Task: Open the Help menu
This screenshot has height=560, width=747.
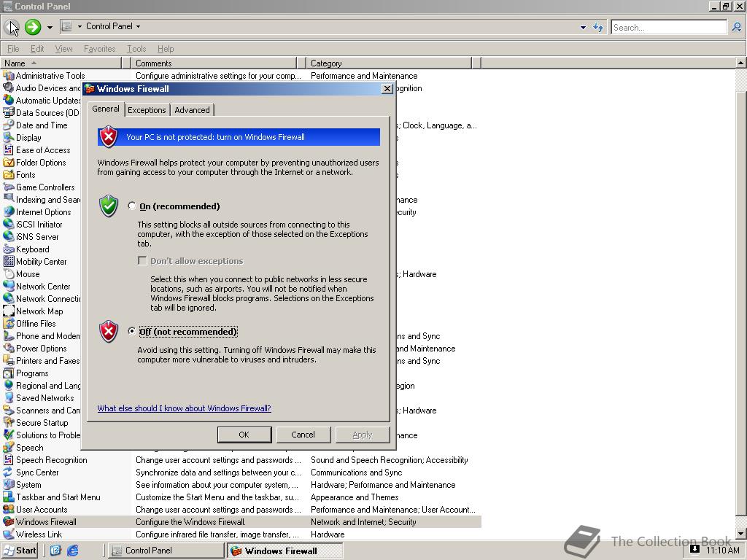Action: click(166, 49)
